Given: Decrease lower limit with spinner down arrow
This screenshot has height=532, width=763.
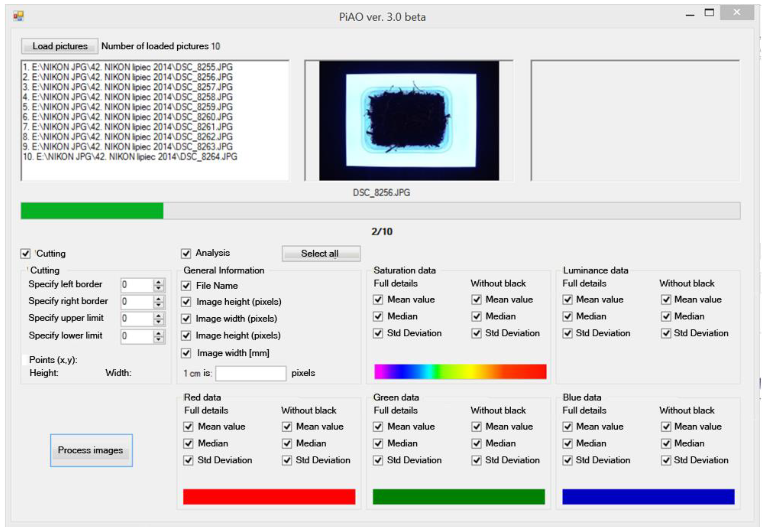Looking at the screenshot, I should coord(159,339).
